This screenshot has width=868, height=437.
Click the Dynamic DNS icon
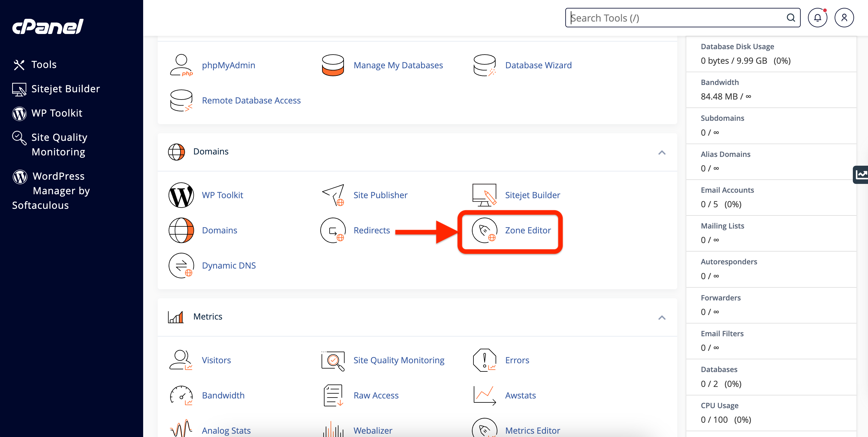(181, 266)
